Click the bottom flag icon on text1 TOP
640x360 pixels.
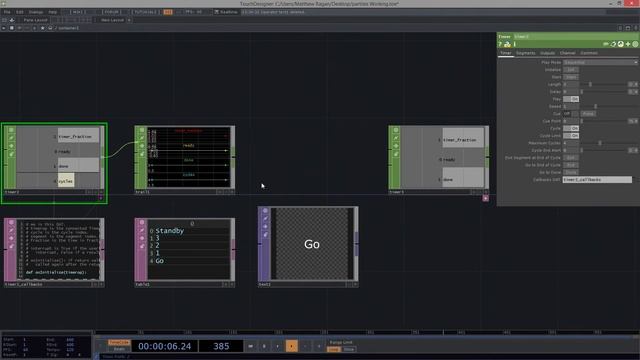(265, 235)
